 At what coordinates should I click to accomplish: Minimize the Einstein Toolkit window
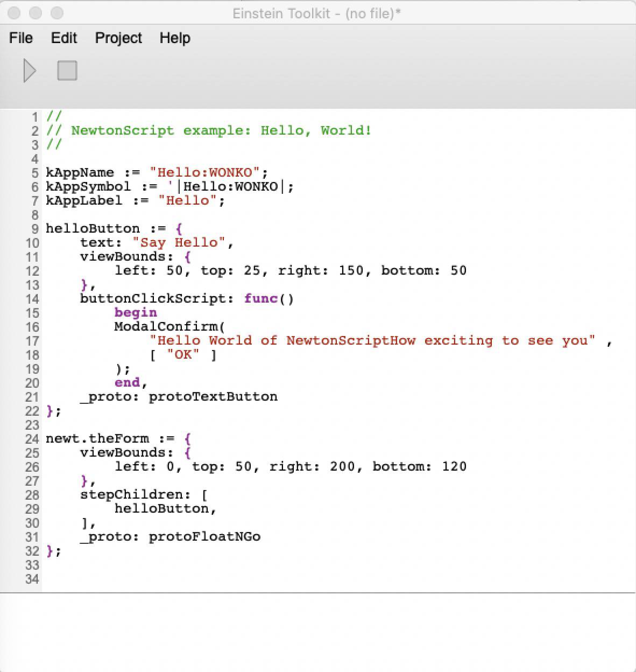[36, 13]
